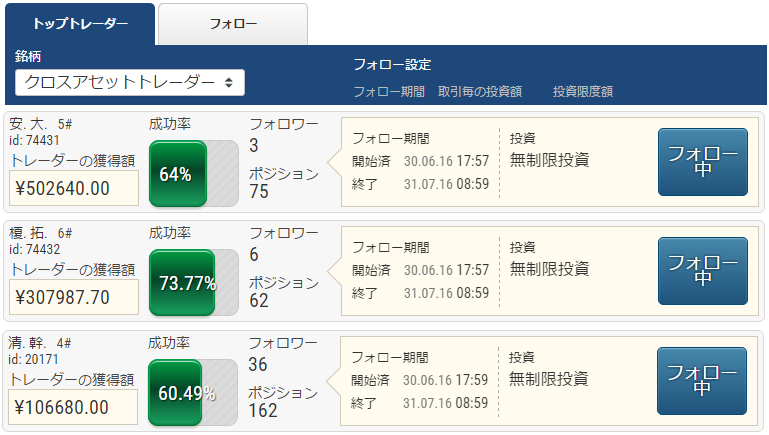Click the id: 74432 text
The height and width of the screenshot is (435, 769).
pyautogui.click(x=34, y=249)
